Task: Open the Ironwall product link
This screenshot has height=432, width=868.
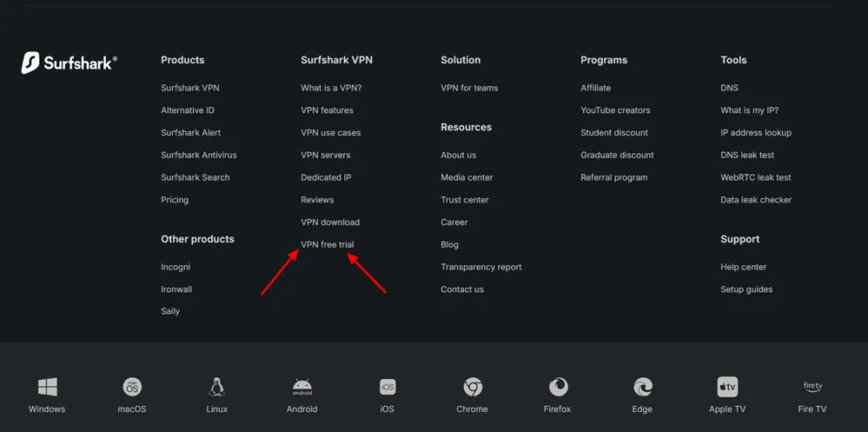Action: (x=176, y=289)
